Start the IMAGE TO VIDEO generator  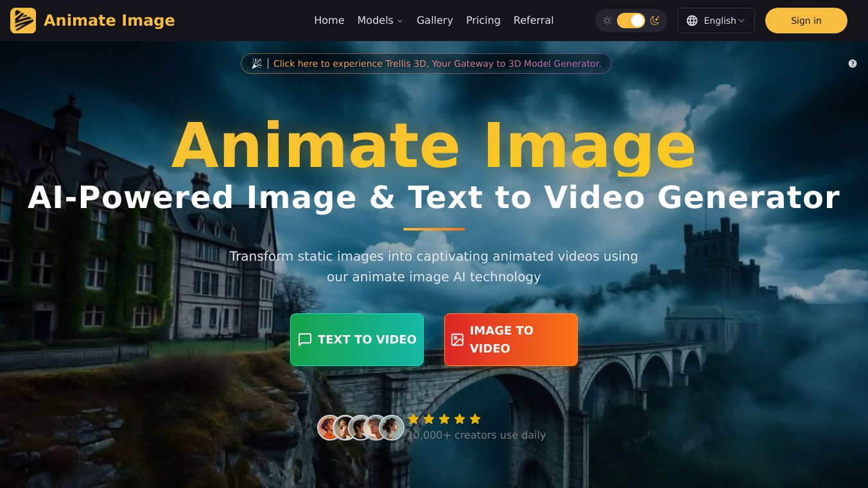pos(511,340)
